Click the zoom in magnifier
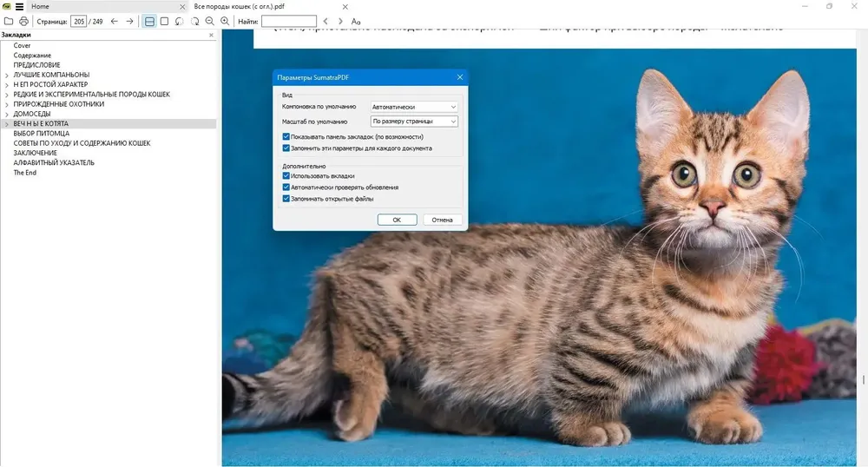This screenshot has height=467, width=868. [x=225, y=21]
